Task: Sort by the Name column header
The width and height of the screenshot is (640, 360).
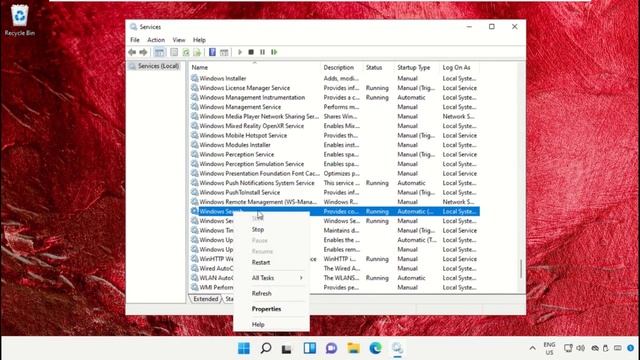Action: click(255, 67)
